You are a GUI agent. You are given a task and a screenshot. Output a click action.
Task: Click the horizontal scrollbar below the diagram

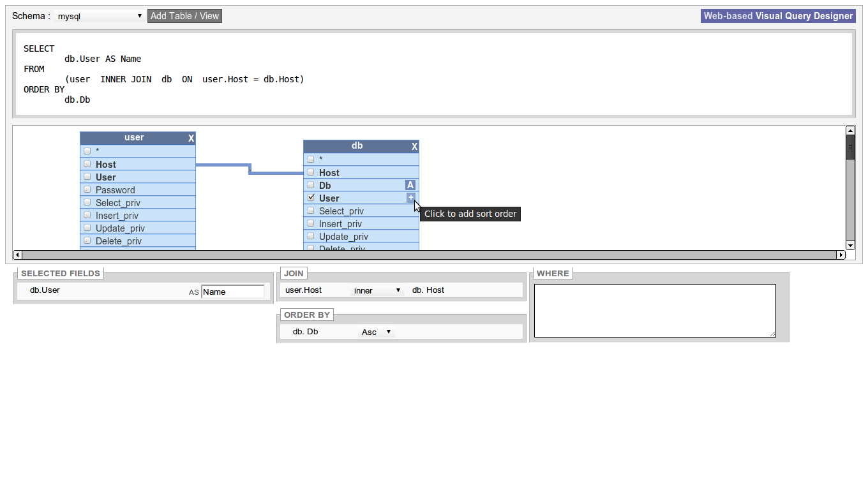[x=428, y=255]
